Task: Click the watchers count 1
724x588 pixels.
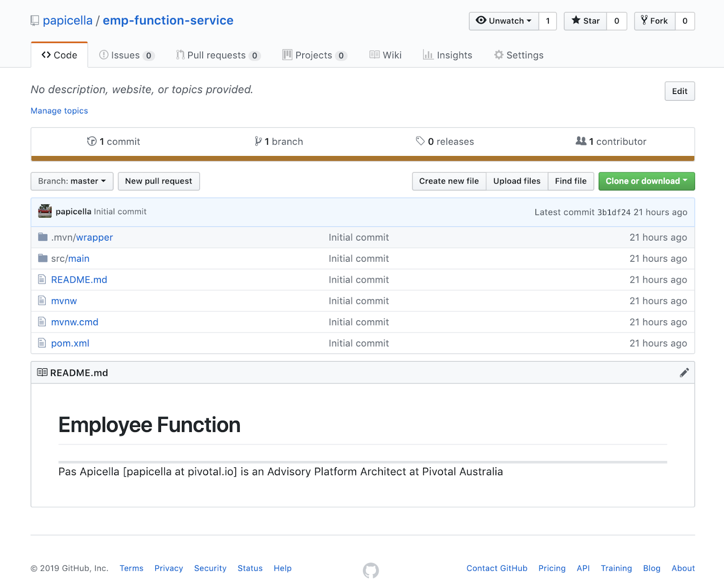Action: pyautogui.click(x=548, y=21)
